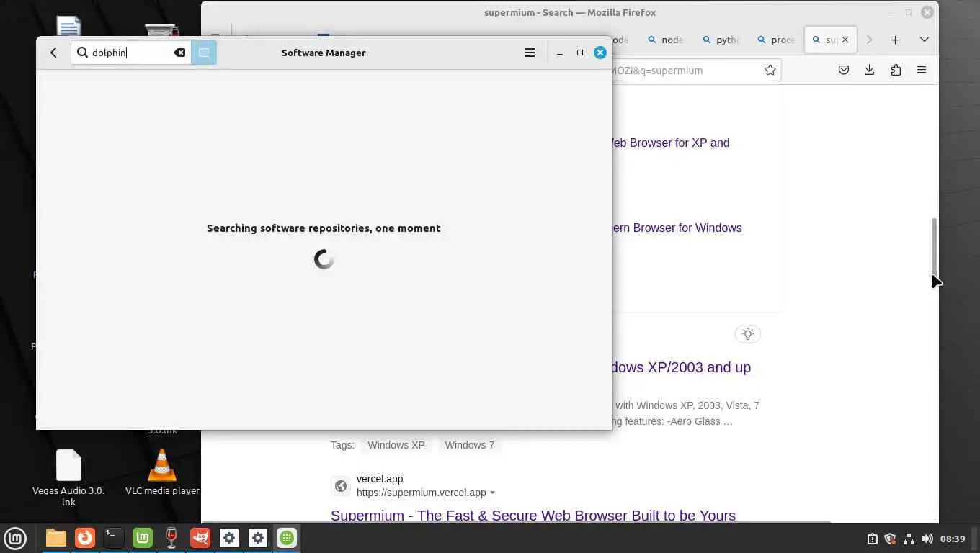Switch to the 'pyth' Firefox tab

point(720,40)
